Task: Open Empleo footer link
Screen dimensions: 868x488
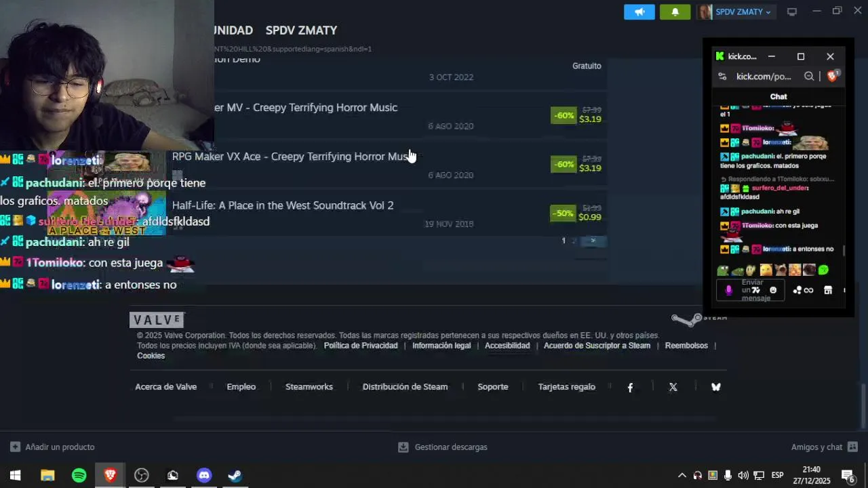Action: (241, 387)
